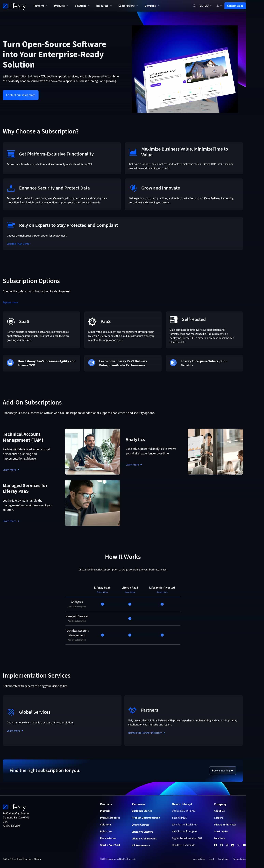Expand the Products navigation dropdown
The width and height of the screenshot is (264, 868).
point(61,6)
